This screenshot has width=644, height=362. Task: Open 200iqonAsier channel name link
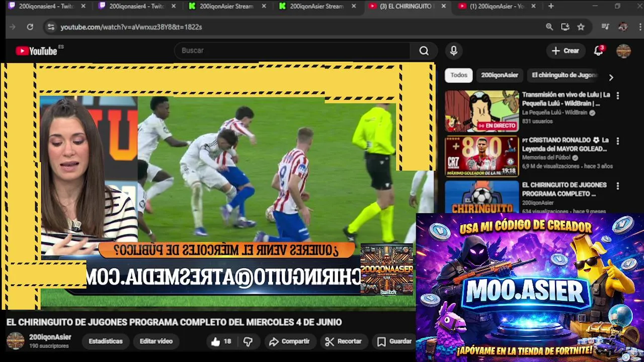(50, 337)
